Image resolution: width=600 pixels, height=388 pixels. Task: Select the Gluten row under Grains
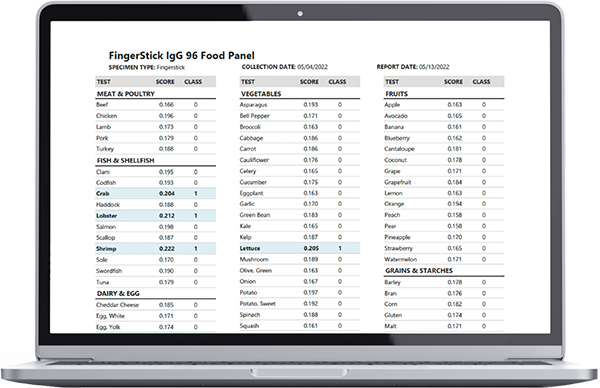[x=444, y=315]
